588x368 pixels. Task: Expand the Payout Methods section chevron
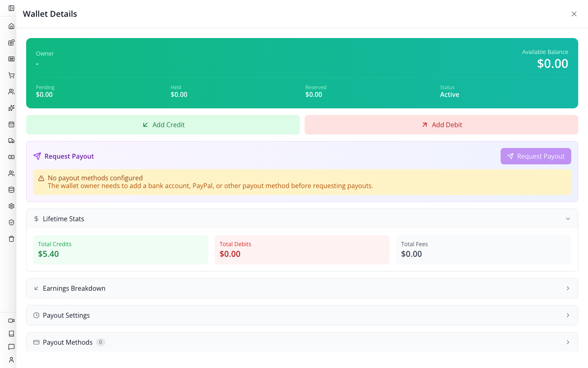coord(568,342)
